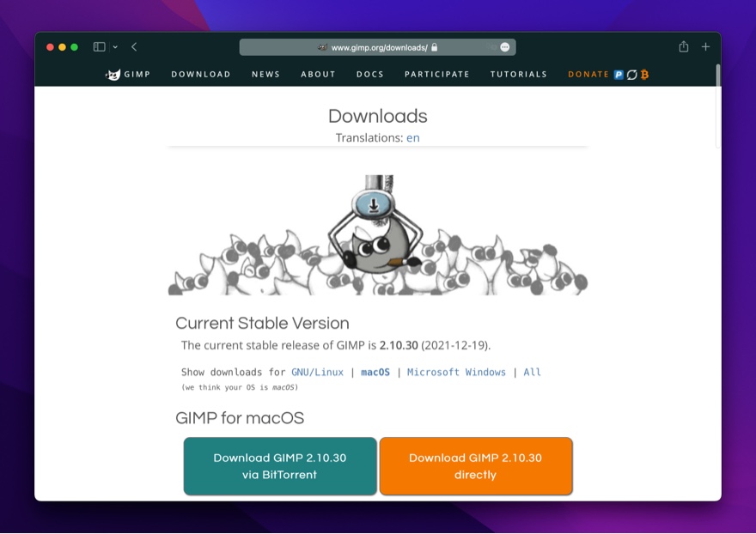Click the Liberapay circular donate icon
Viewport: 756px width, 534px height.
pyautogui.click(x=632, y=75)
